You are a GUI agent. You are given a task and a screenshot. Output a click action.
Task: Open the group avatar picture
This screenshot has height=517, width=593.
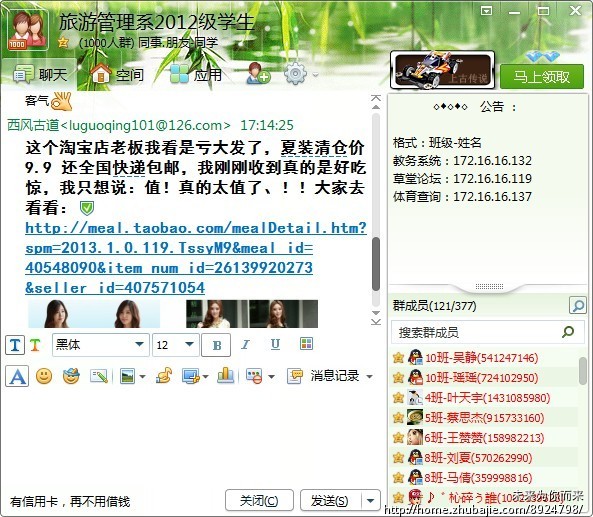coord(28,29)
